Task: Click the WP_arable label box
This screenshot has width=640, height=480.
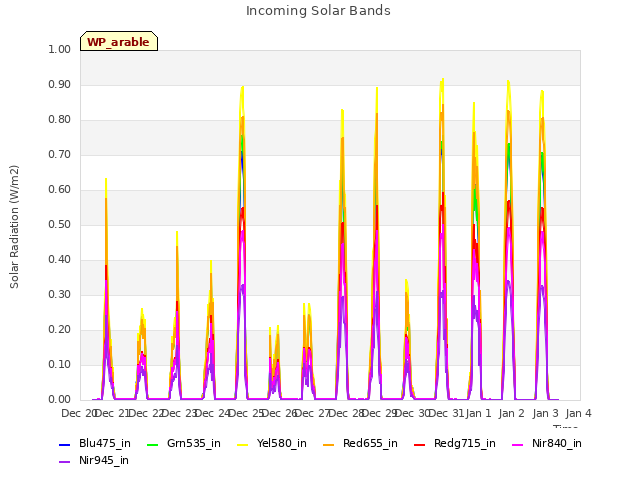Action: pos(119,41)
